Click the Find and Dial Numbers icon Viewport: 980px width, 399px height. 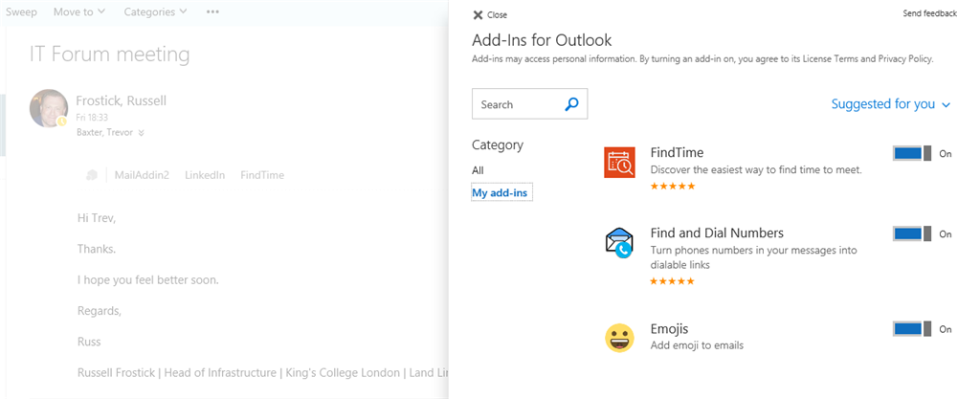pos(619,243)
